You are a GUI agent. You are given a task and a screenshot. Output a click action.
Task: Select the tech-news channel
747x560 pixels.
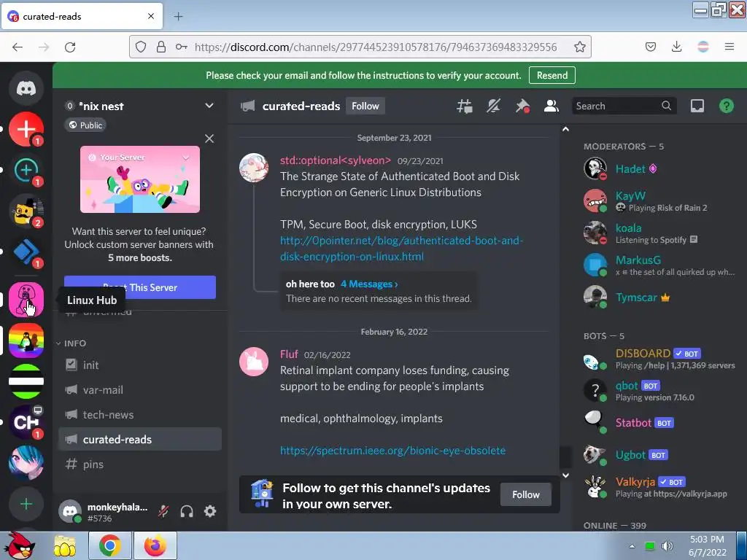(140, 414)
